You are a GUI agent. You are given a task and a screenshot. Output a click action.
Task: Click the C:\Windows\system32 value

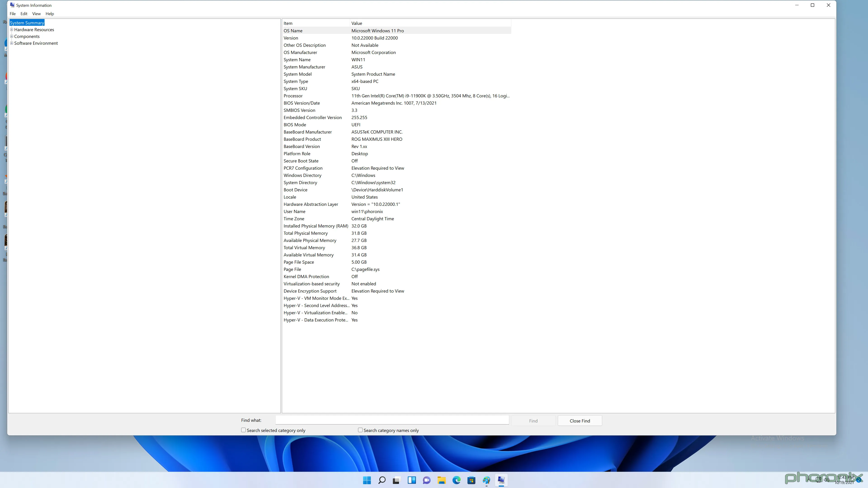click(x=373, y=183)
